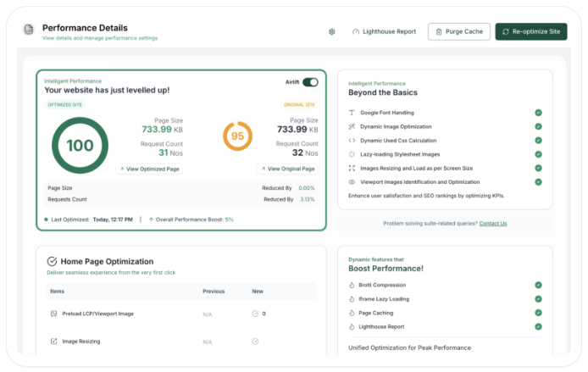
Task: Click the Contact Us link
Action: [x=493, y=224]
